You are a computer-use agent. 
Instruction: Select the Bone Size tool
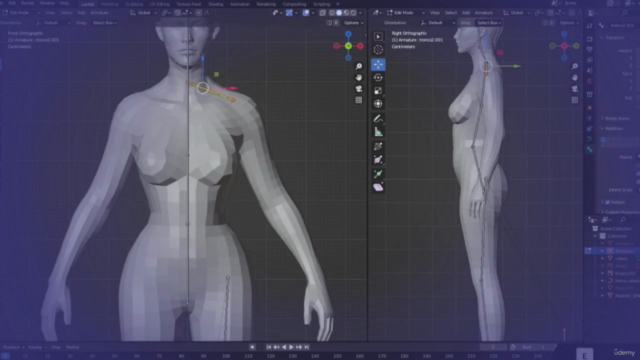pyautogui.click(x=378, y=160)
